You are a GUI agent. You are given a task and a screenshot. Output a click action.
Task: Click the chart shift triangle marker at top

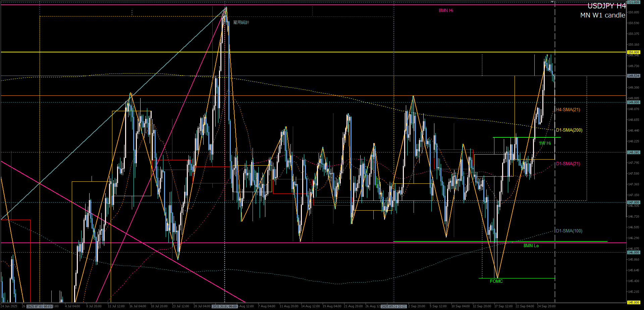pyautogui.click(x=552, y=2)
